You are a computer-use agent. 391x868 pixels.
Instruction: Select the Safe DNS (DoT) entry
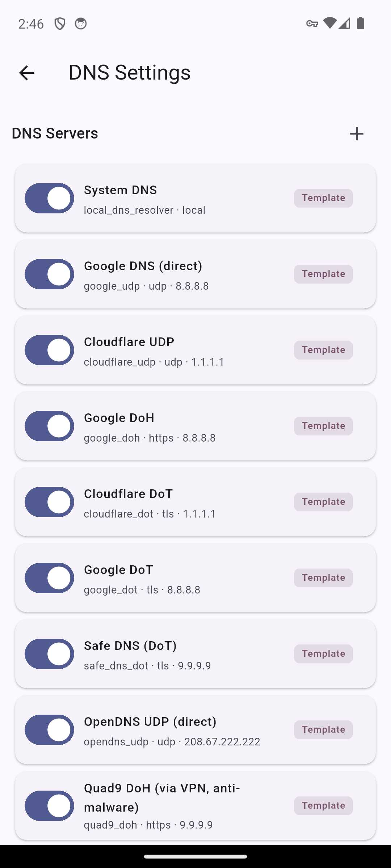click(195, 654)
